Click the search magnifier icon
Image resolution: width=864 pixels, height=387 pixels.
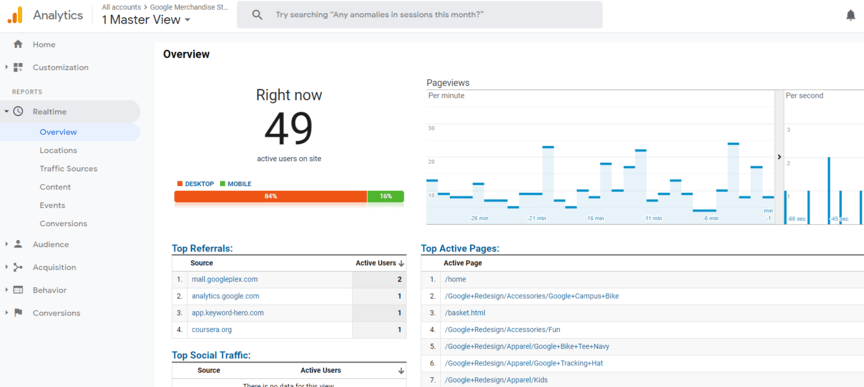point(257,15)
